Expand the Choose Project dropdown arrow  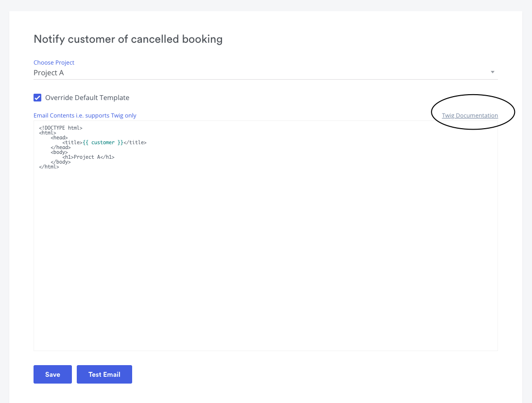(492, 72)
